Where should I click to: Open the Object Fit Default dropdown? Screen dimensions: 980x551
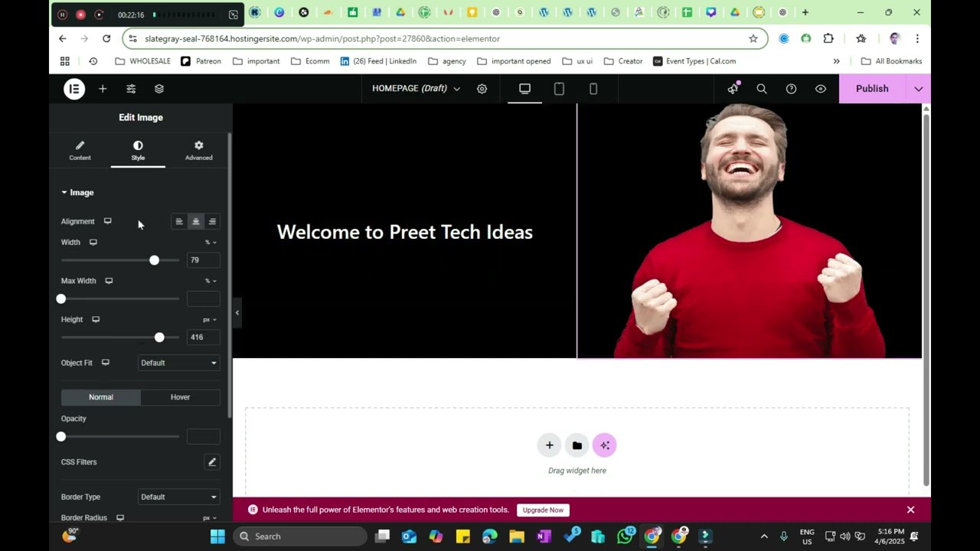(x=179, y=363)
